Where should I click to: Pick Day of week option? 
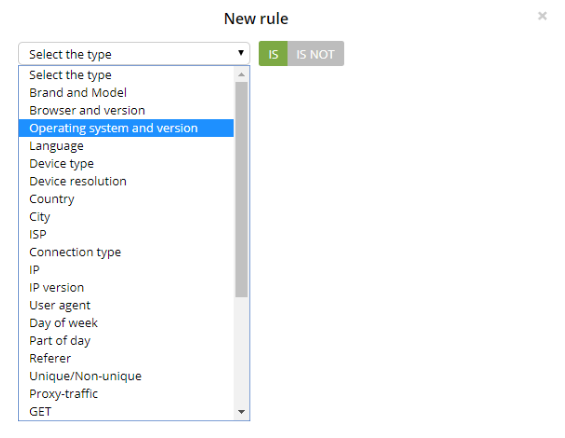click(126, 323)
